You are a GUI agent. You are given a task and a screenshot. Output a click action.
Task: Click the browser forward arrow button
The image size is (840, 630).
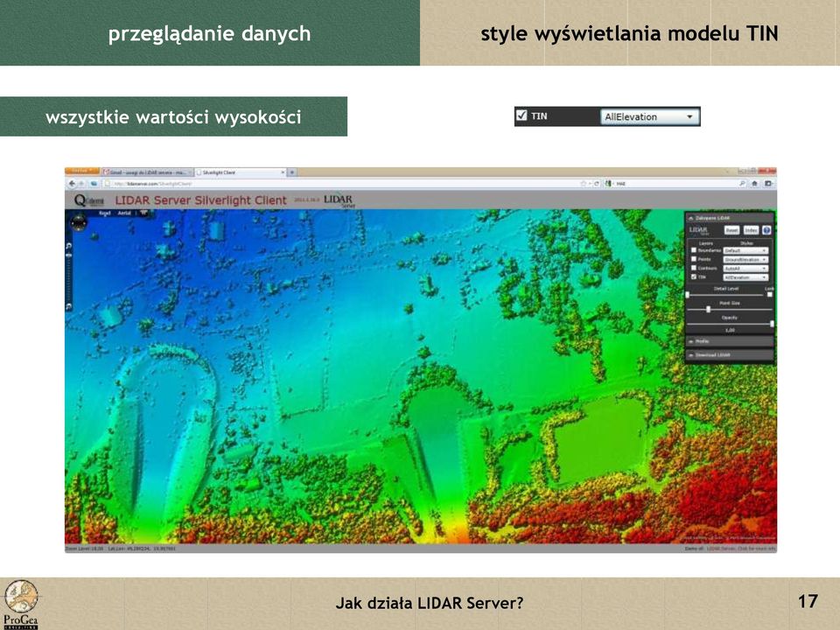pos(82,184)
